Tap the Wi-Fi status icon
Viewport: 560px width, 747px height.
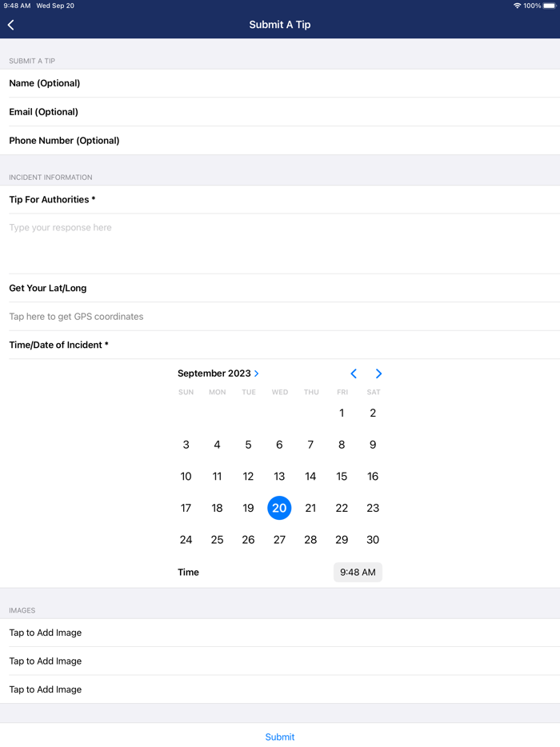click(x=517, y=6)
